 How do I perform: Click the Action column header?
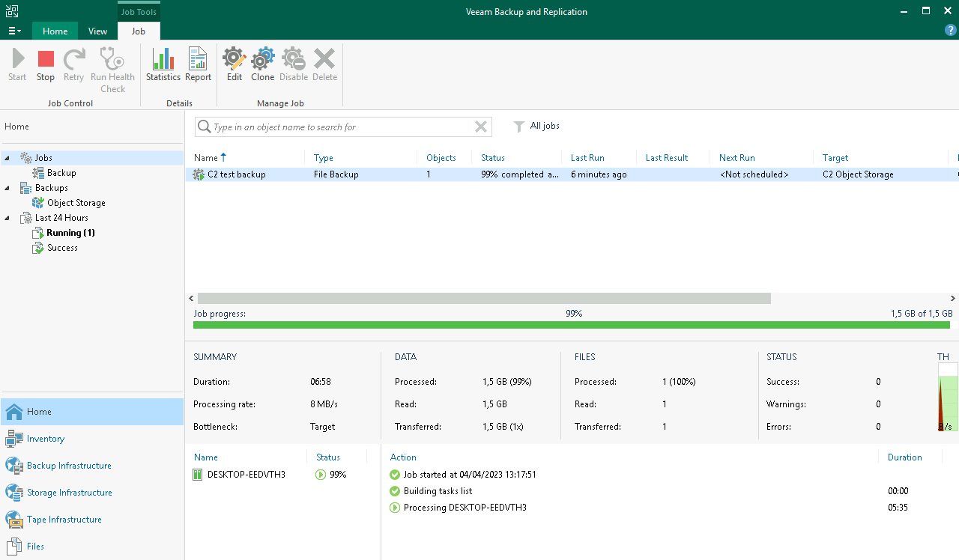pyautogui.click(x=403, y=457)
